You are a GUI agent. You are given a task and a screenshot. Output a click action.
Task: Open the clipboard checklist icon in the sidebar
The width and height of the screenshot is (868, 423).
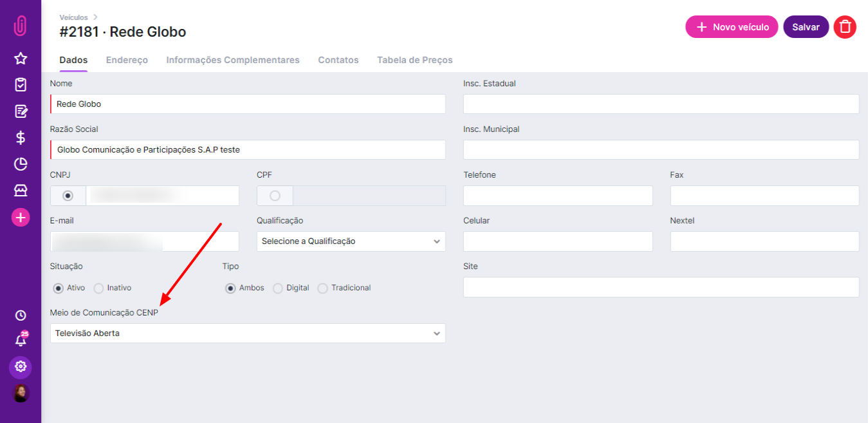coord(21,85)
